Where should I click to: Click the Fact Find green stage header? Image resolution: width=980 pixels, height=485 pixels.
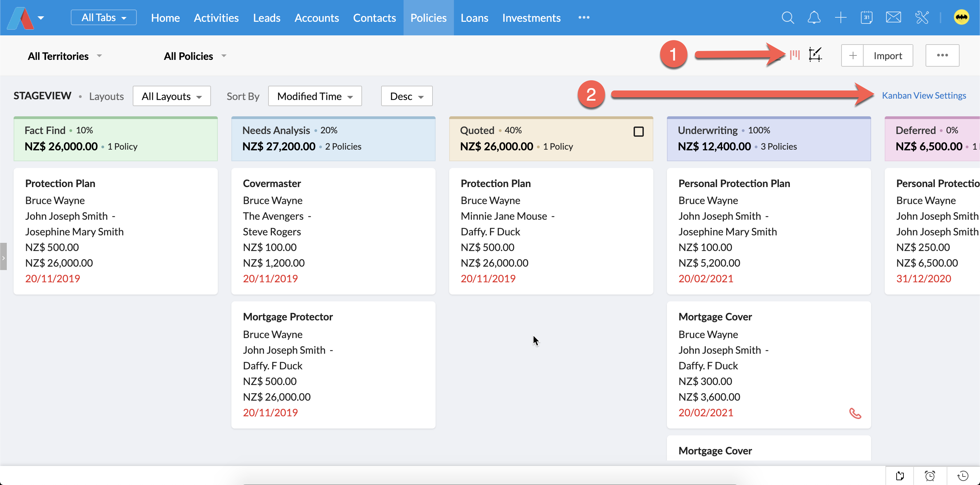(x=116, y=138)
